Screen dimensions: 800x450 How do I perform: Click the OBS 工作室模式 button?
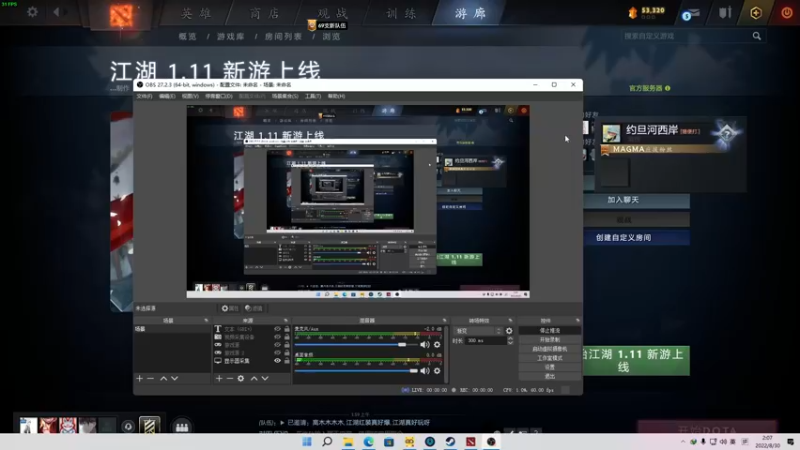click(549, 358)
